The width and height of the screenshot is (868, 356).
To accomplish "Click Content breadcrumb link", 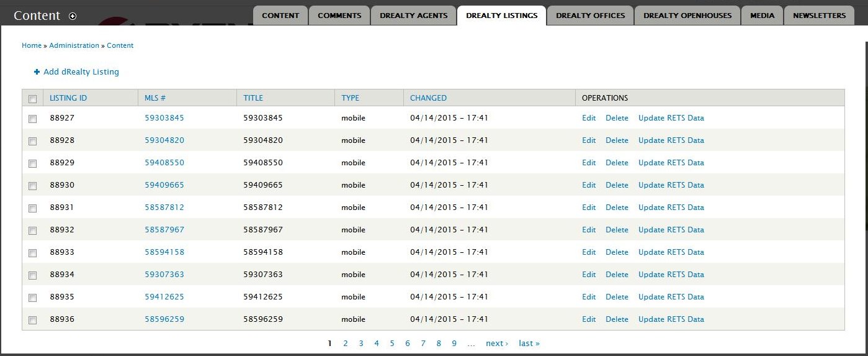I will (120, 45).
